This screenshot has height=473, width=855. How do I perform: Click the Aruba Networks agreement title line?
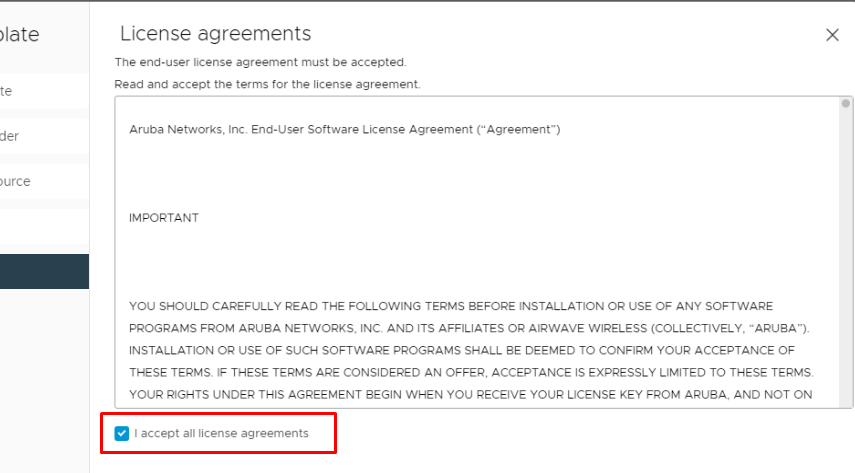pos(344,130)
